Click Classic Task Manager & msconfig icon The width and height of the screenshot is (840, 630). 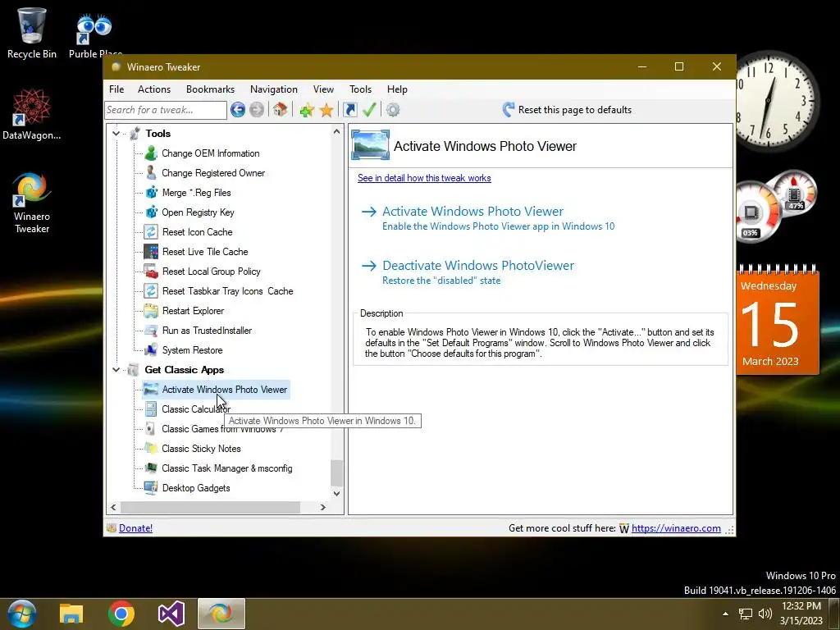[151, 468]
